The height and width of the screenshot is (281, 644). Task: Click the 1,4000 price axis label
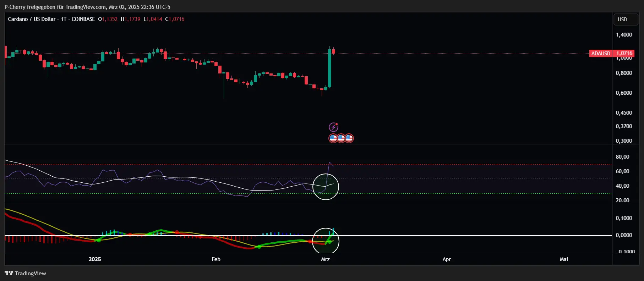click(624, 35)
